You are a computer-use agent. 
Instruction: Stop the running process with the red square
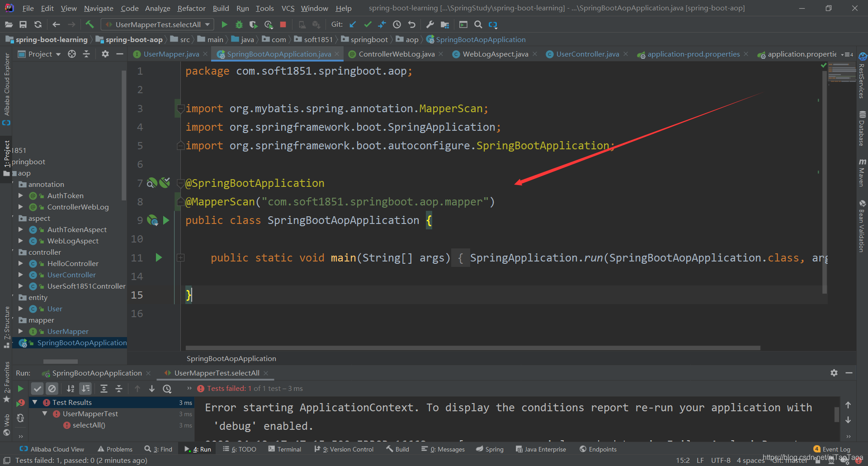point(283,24)
